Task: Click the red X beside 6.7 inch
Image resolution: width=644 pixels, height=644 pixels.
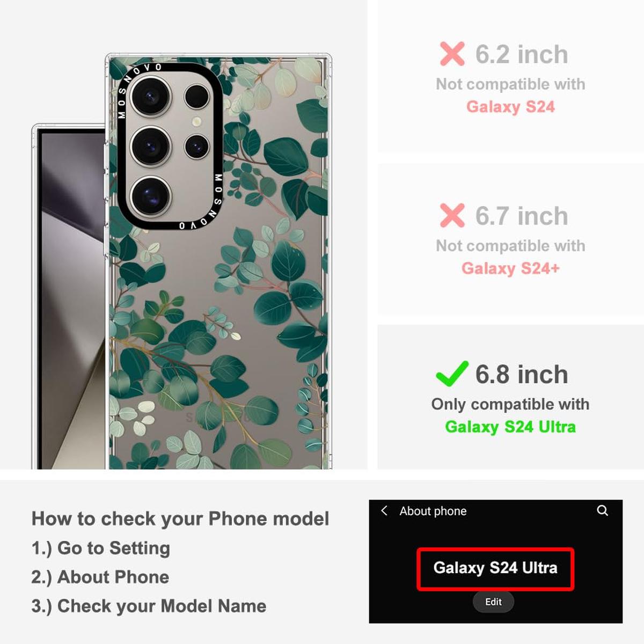Action: pyautogui.click(x=452, y=216)
